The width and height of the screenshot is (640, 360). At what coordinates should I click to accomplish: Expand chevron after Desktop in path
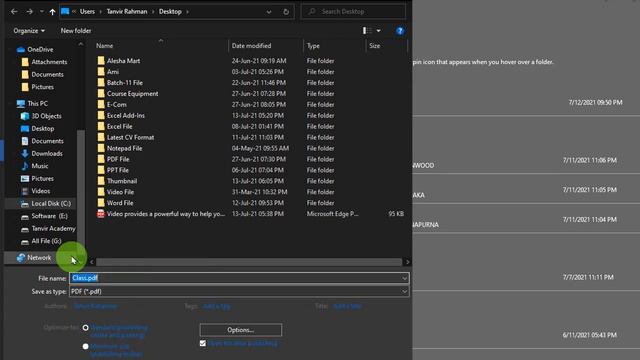coord(187,12)
